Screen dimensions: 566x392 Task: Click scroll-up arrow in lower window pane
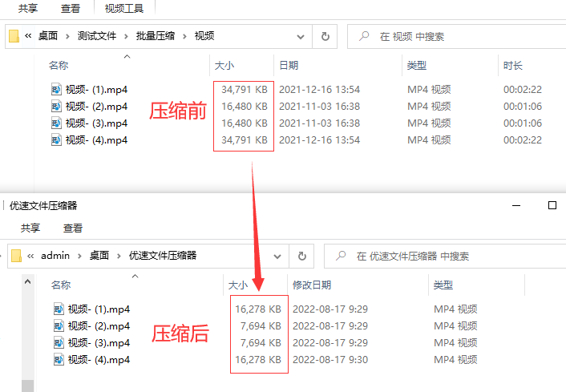click(27, 281)
